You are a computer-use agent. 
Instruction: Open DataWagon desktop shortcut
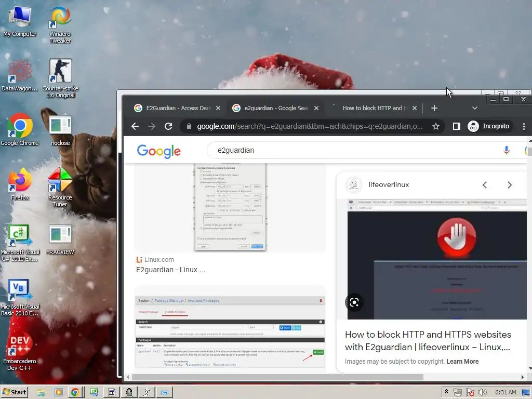(20, 75)
